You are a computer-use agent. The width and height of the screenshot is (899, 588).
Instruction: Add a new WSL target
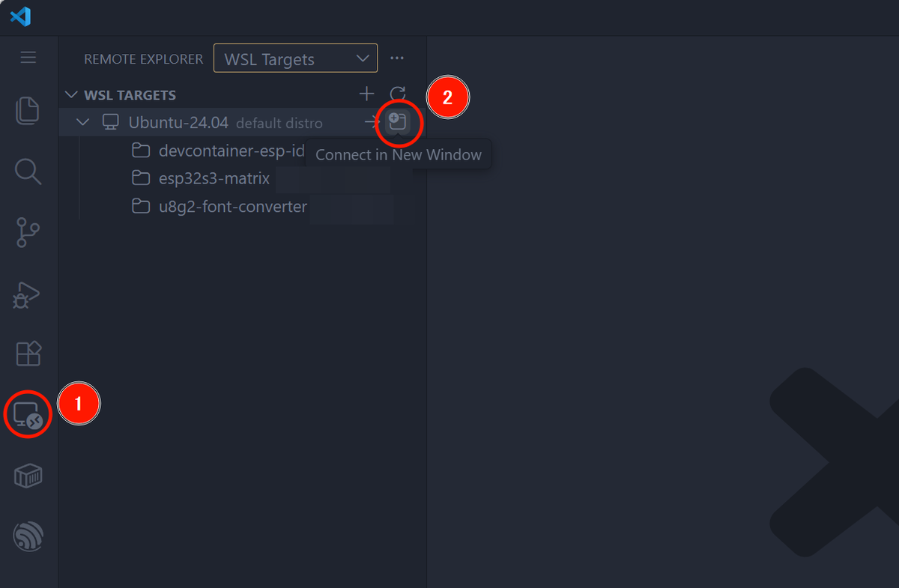point(366,94)
